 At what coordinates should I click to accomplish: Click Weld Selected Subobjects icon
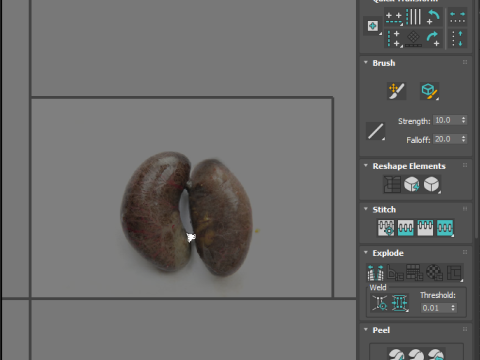click(x=400, y=303)
